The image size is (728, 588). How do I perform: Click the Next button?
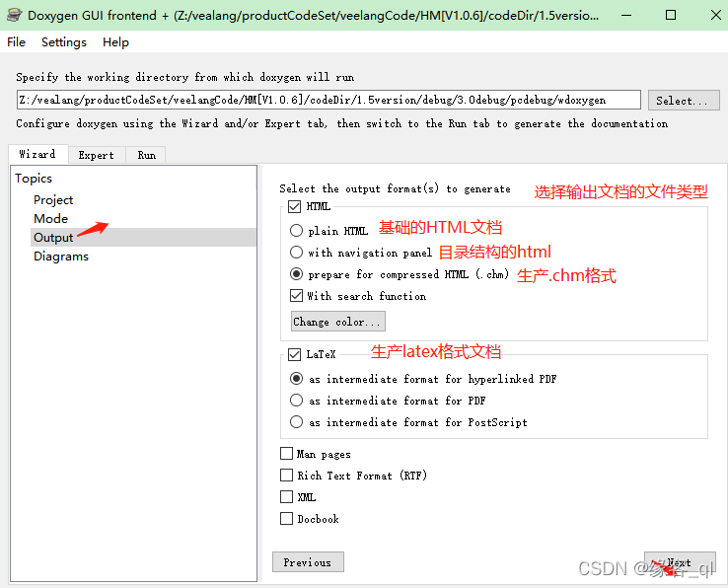680,562
